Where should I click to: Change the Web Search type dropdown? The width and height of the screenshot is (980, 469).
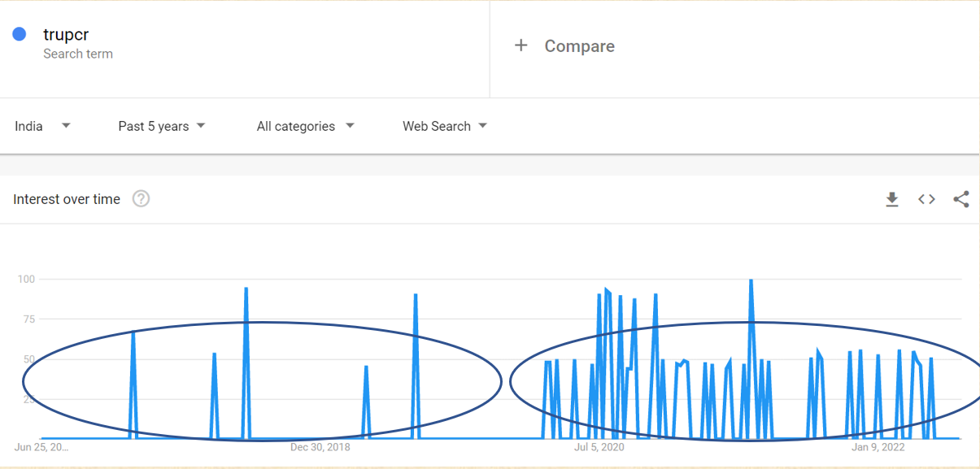(x=444, y=126)
